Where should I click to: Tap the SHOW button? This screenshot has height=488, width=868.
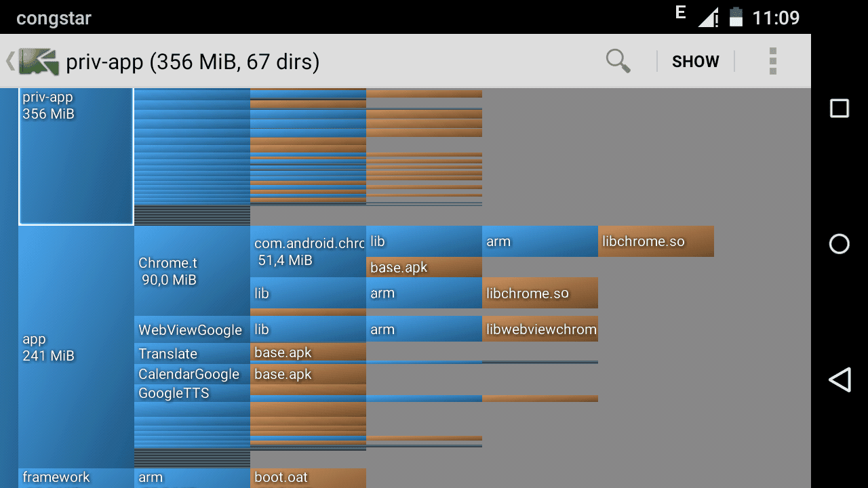(695, 62)
